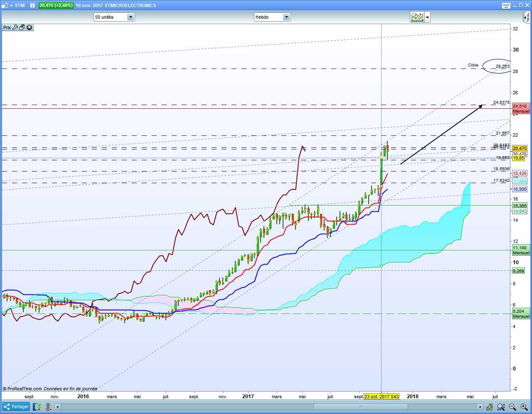Click the 9,268 price label on axis

pos(518,271)
